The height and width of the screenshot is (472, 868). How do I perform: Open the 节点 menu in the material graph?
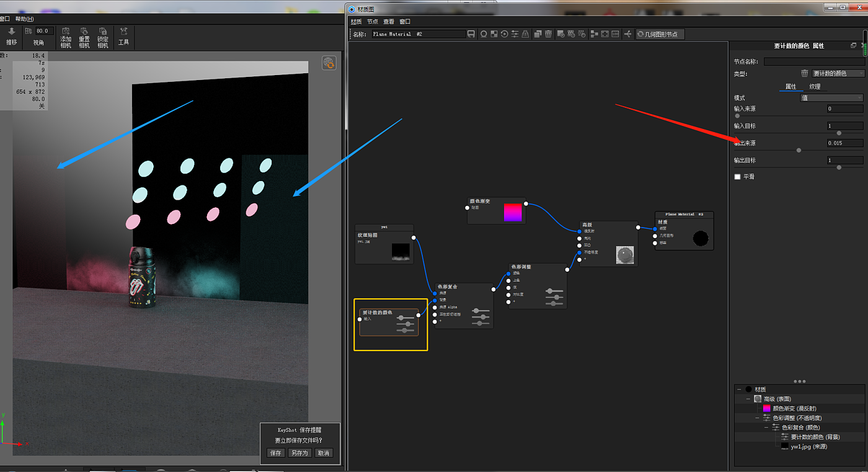click(x=372, y=22)
